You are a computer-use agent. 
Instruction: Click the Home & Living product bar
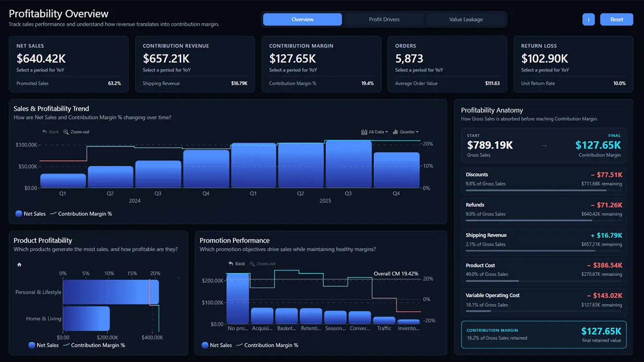click(86, 318)
